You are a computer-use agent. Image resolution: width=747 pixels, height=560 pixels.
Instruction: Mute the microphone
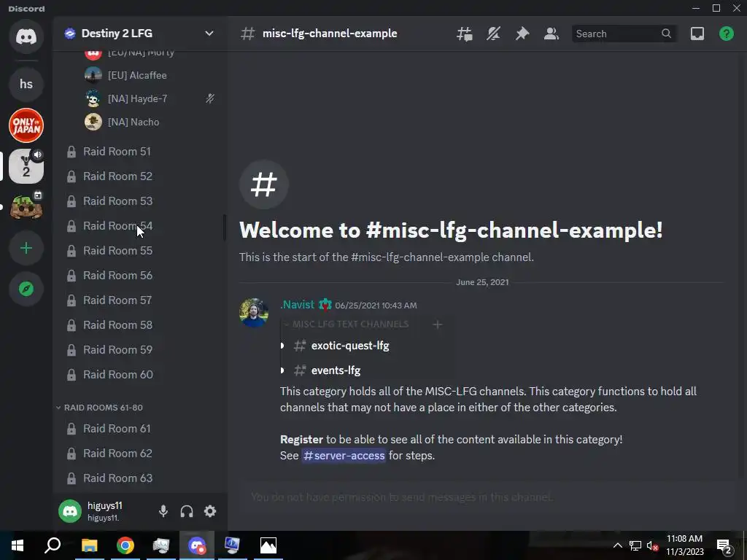tap(163, 511)
